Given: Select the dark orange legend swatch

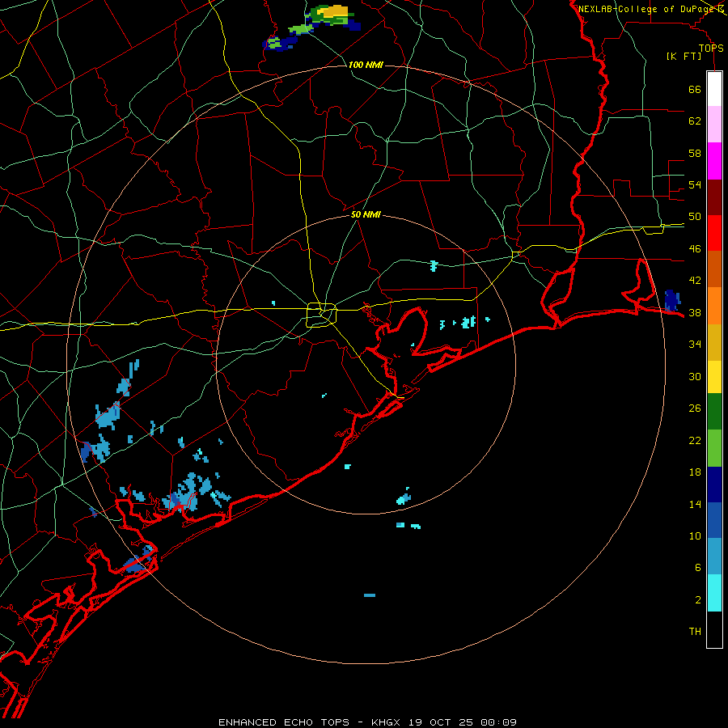Looking at the screenshot, I should [x=714, y=269].
